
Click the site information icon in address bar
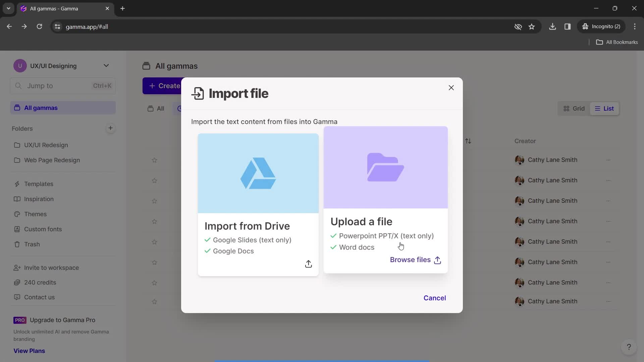57,26
